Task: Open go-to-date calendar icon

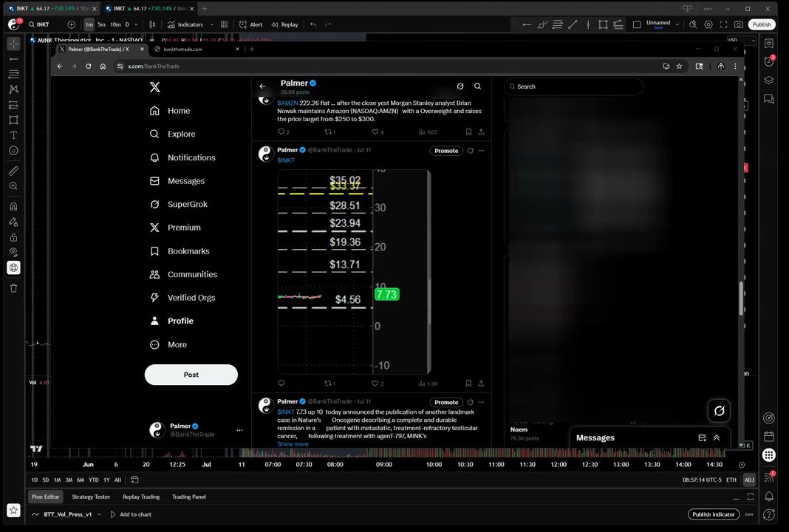Action: [134, 480]
